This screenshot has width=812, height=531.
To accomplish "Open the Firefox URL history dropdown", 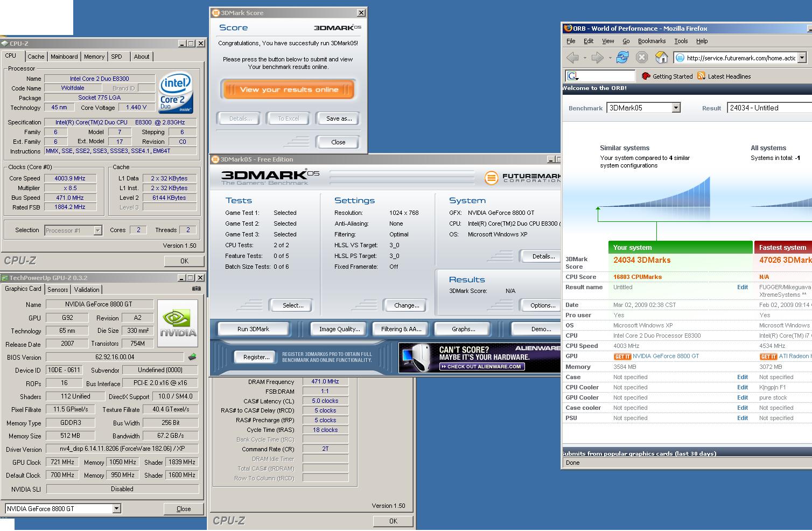I will click(802, 58).
